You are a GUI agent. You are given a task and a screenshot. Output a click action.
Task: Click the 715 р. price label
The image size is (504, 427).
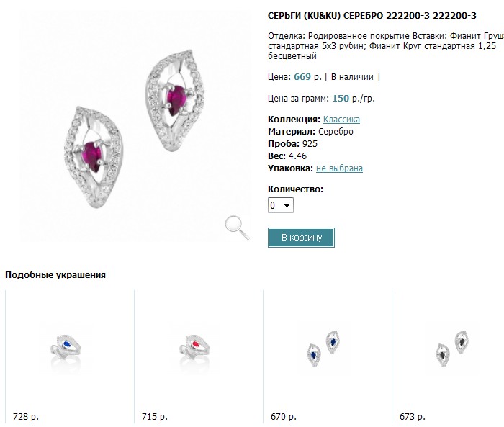[x=155, y=416]
